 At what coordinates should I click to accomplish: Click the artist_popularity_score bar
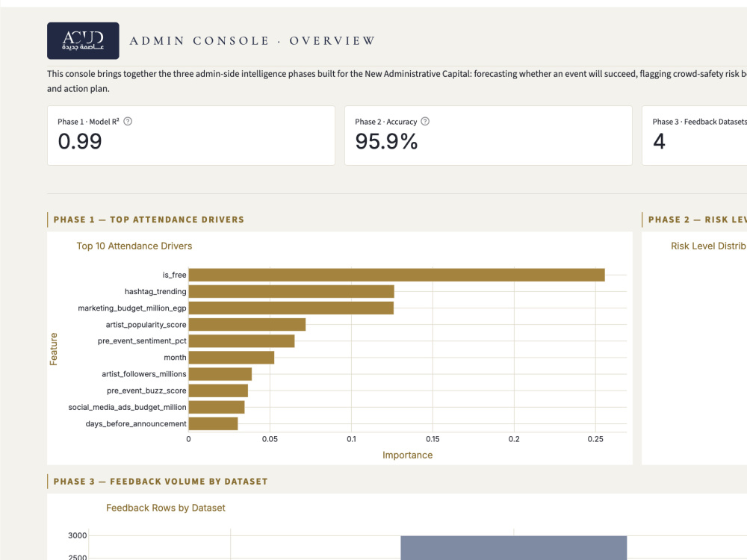(x=247, y=325)
